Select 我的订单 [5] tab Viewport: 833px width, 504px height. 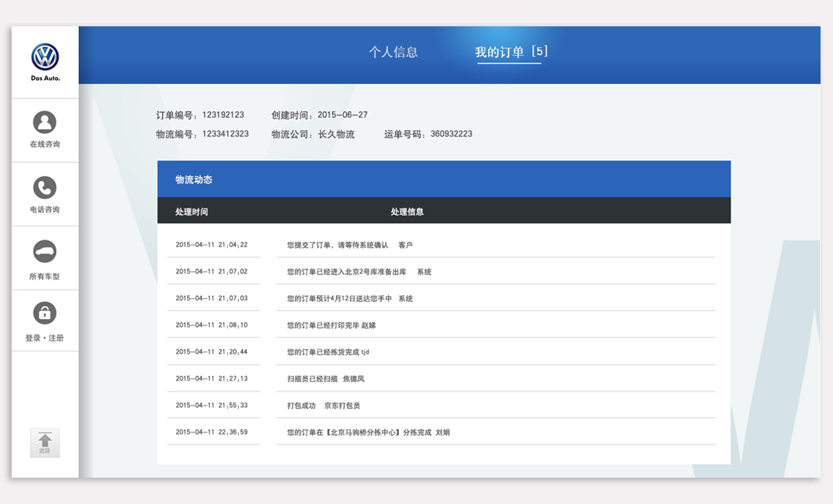point(510,53)
